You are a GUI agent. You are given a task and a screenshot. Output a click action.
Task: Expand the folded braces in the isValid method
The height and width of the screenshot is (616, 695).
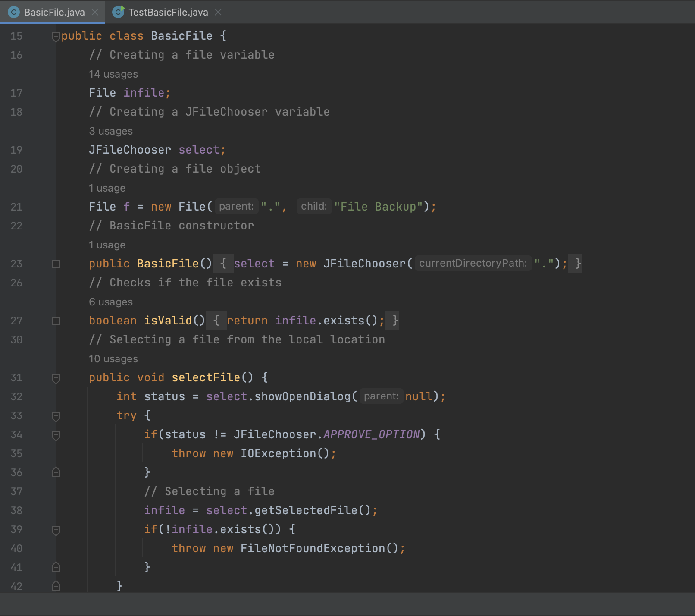pos(216,321)
